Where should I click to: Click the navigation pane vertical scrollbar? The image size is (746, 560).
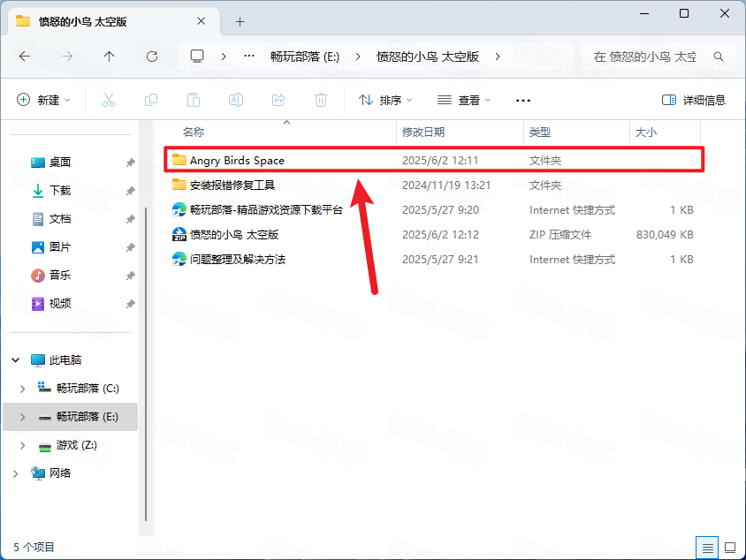point(146,364)
